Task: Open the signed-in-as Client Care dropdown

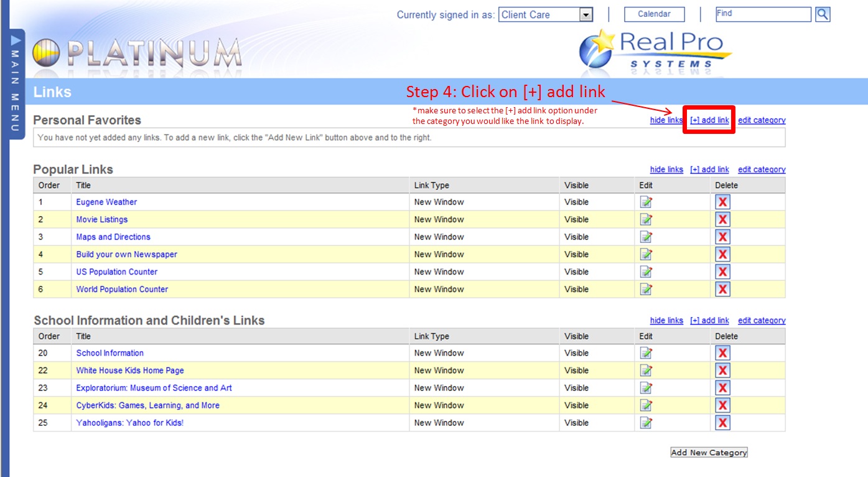Action: point(586,15)
